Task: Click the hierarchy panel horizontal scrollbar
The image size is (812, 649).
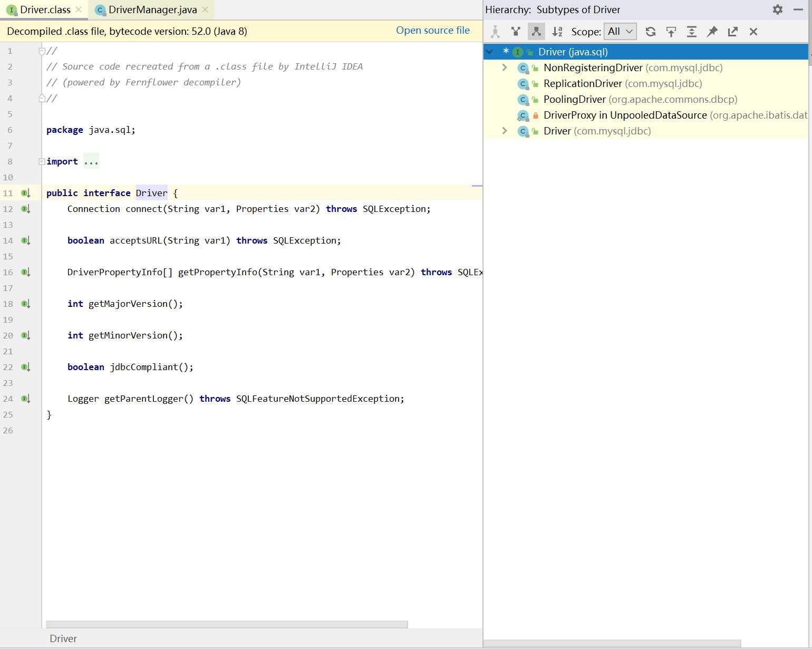Action: (612, 643)
